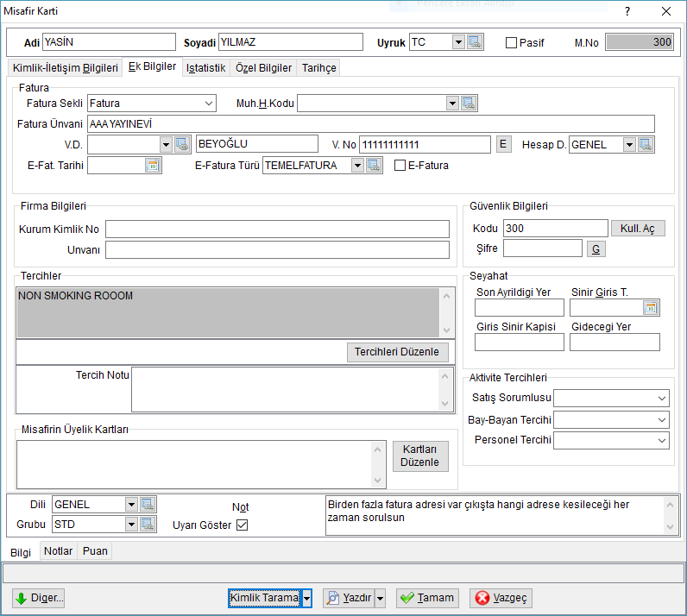Expand the Muh.H.Kodu dropdown arrow

pyautogui.click(x=452, y=104)
